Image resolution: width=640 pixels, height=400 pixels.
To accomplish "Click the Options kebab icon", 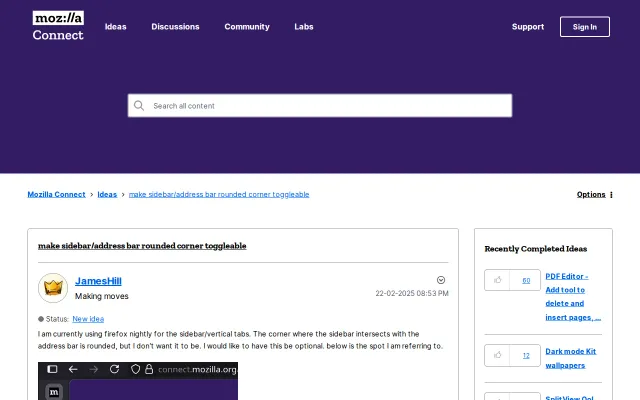I will click(x=611, y=195).
